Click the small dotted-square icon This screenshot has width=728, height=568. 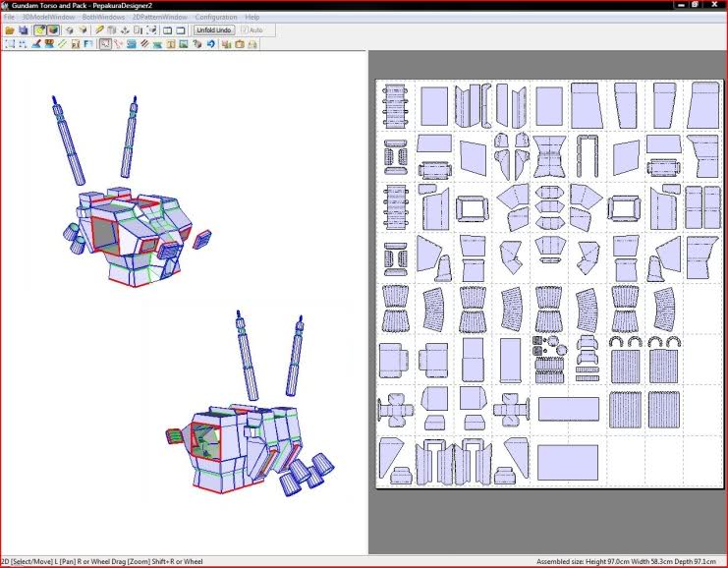[23, 44]
